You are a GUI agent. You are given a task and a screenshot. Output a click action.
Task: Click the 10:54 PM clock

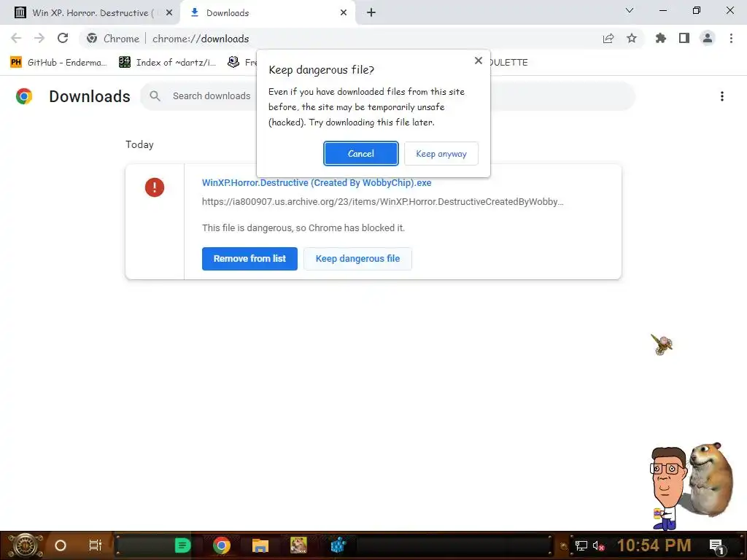[654, 545]
